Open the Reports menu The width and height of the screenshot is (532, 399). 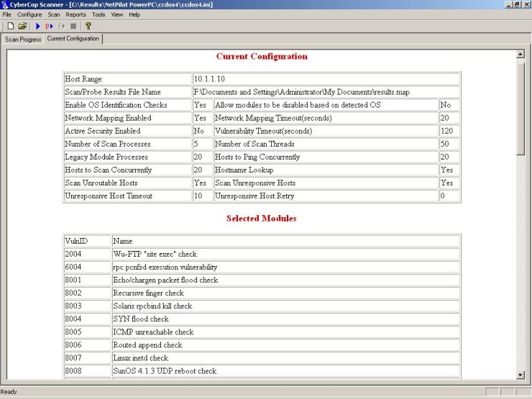pyautogui.click(x=75, y=14)
